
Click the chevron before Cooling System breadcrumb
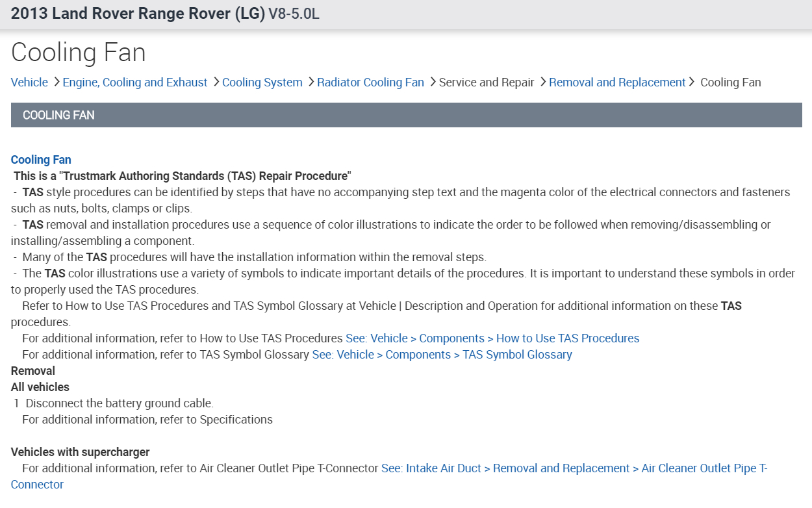pos(216,82)
